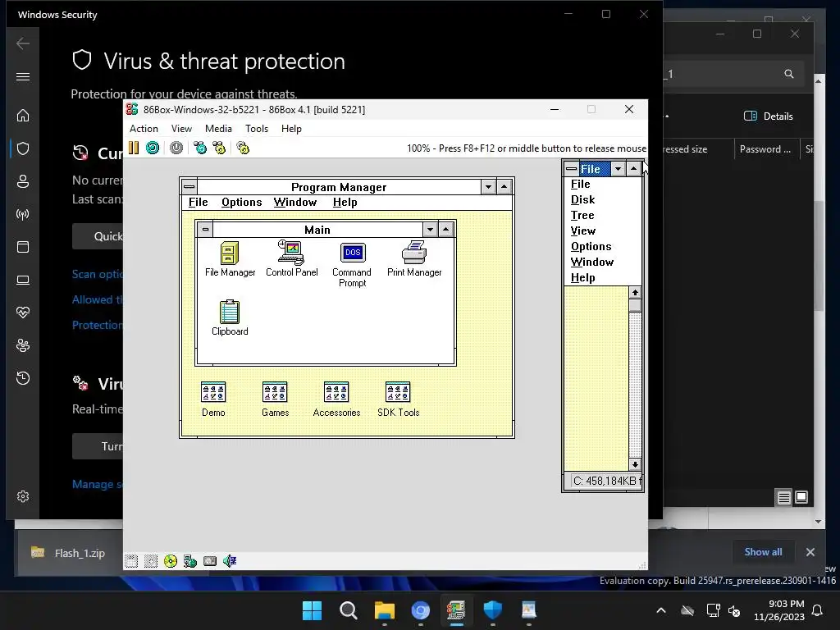
Task: Send Ctrl+Alt+Esc using the yellow keys icon
Action: pyautogui.click(x=219, y=148)
